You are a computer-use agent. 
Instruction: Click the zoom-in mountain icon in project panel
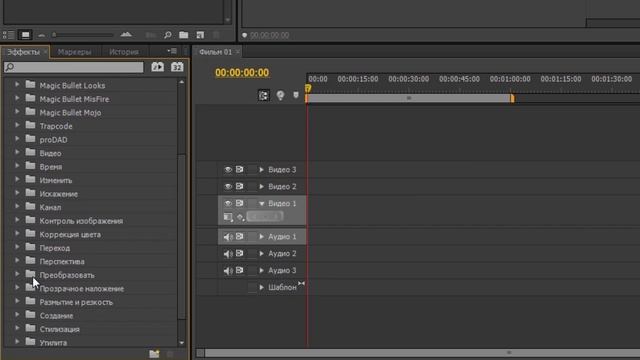(x=126, y=35)
